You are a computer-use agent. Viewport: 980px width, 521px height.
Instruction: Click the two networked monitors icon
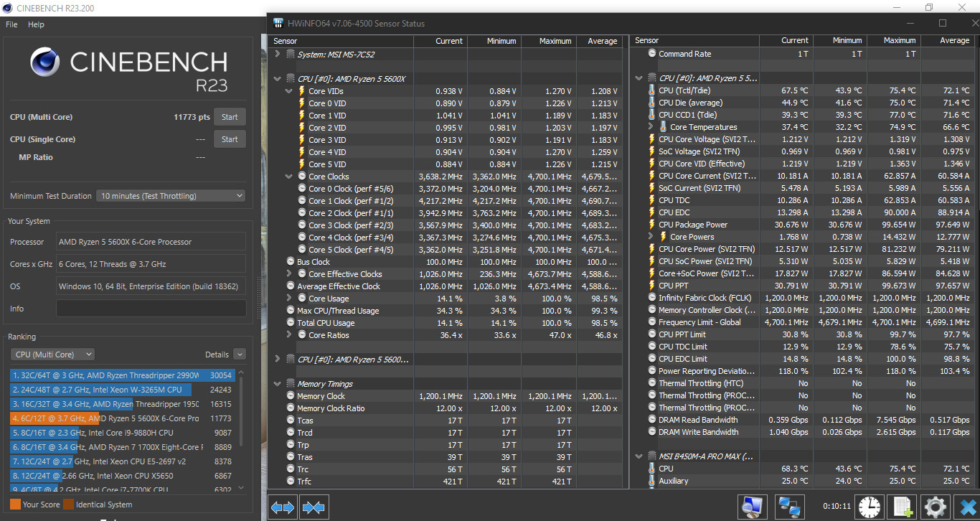tap(790, 507)
